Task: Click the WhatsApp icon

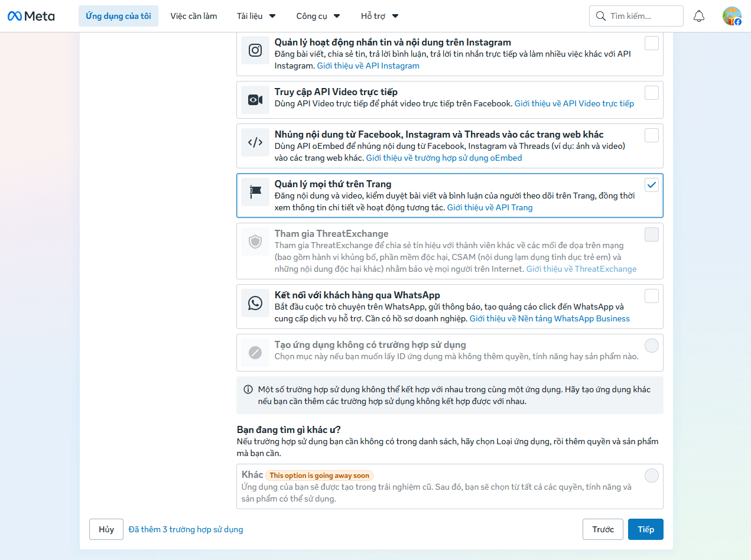Action: tap(255, 303)
